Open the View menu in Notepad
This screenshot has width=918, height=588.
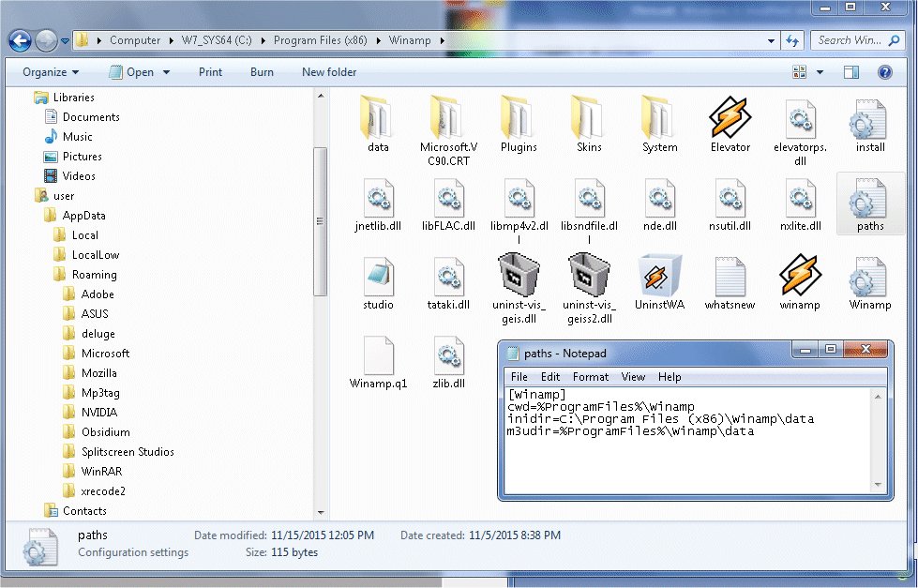click(633, 377)
